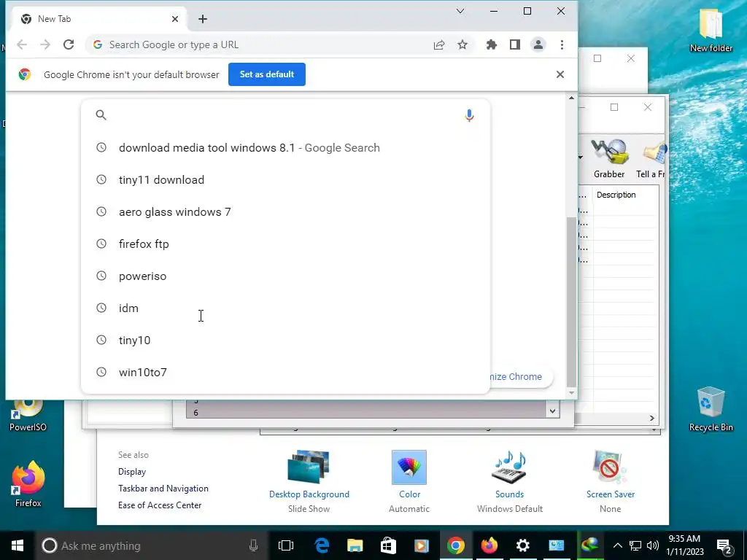Click the page scrollbar down arrow
The width and height of the screenshot is (747, 560).
click(x=571, y=393)
